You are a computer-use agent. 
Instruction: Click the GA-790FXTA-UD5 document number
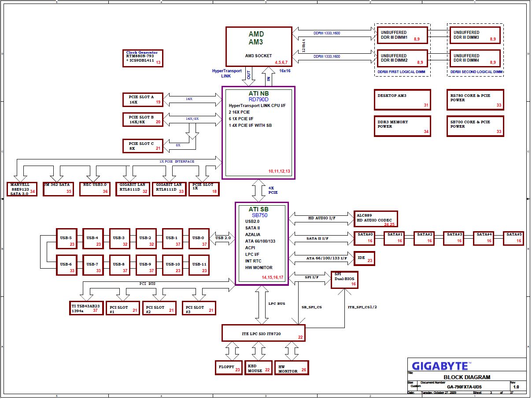click(x=464, y=387)
